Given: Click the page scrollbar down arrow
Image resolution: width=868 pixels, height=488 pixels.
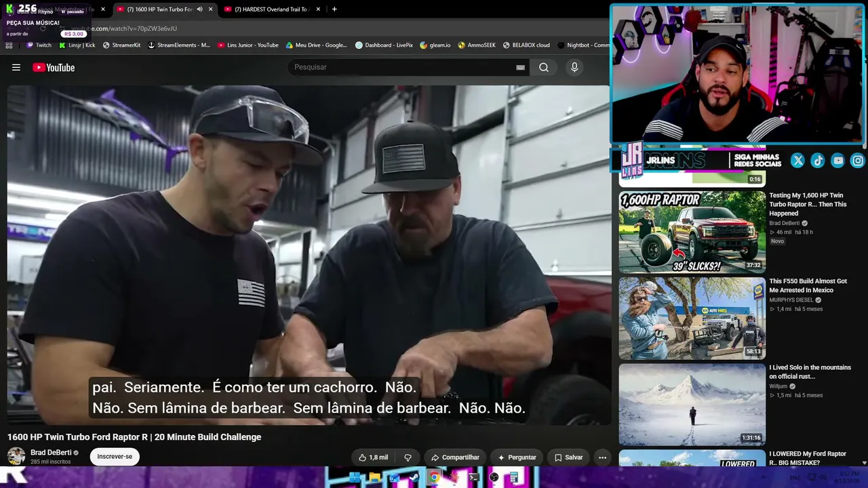Looking at the screenshot, I should (x=864, y=463).
